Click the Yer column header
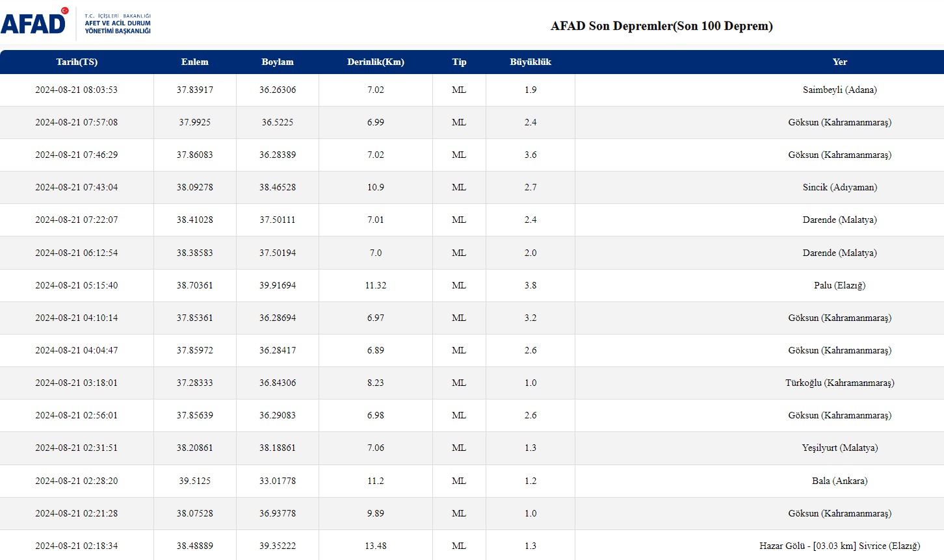 coord(840,62)
